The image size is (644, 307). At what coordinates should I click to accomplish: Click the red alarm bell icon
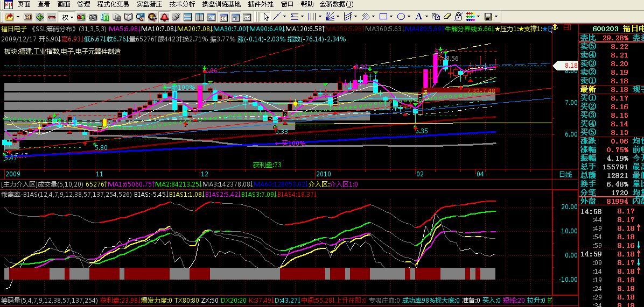(164, 17)
